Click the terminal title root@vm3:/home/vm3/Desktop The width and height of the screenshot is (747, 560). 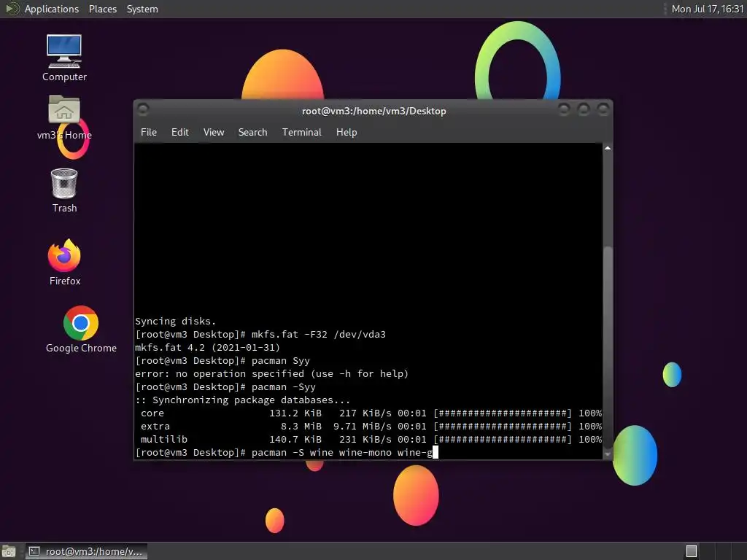374,111
